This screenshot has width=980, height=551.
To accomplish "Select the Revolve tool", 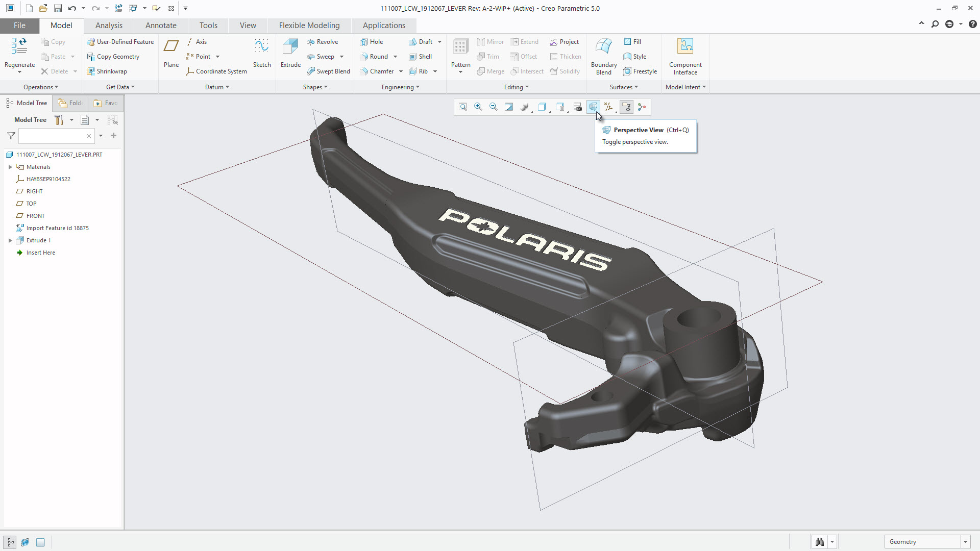I will [x=323, y=41].
